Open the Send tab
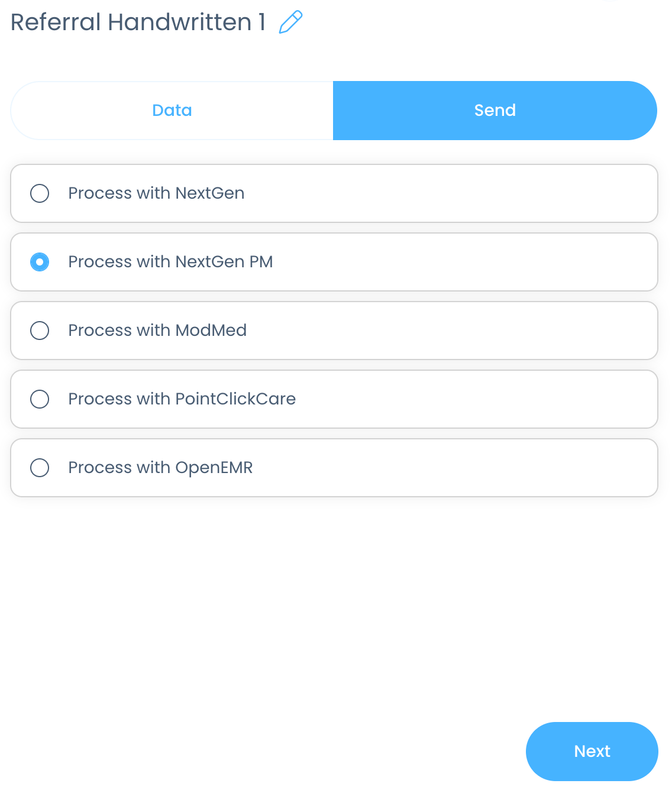 click(495, 111)
